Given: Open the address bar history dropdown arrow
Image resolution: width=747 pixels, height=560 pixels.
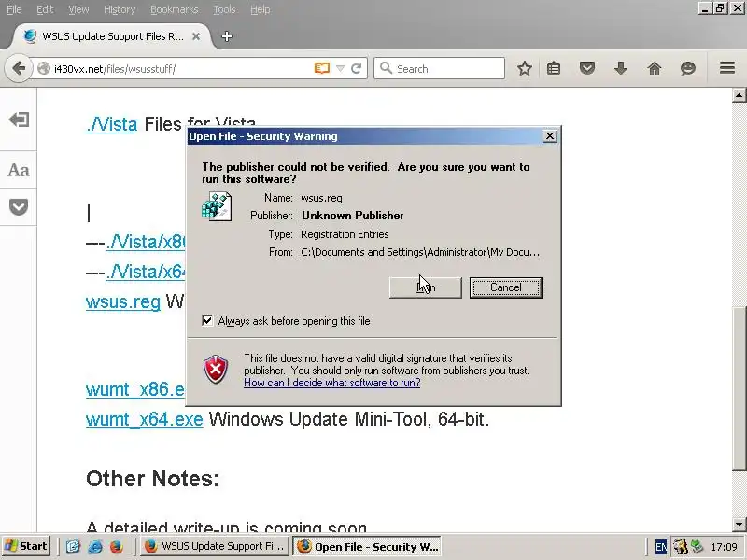Looking at the screenshot, I should 340,68.
